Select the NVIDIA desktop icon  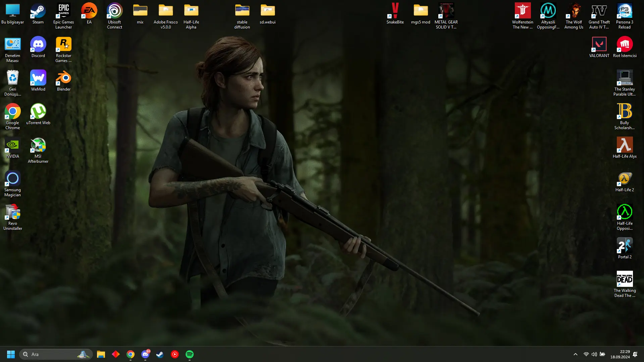(13, 148)
